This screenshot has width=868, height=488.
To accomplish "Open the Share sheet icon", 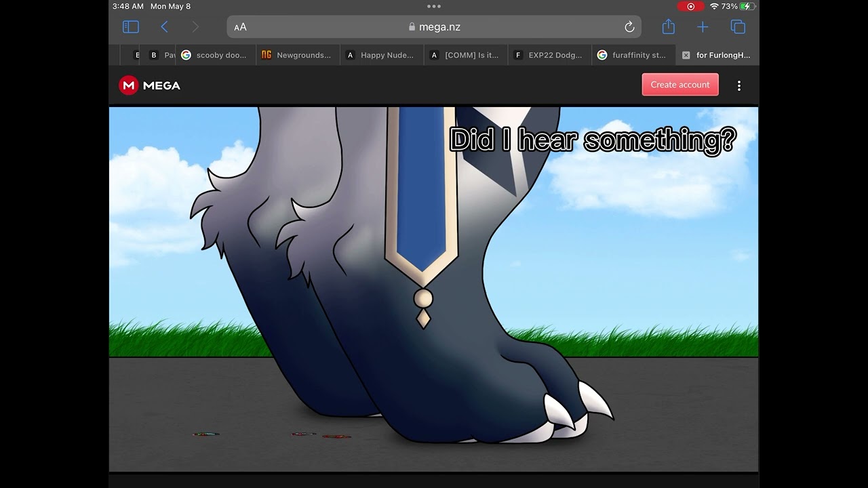I will pos(669,26).
